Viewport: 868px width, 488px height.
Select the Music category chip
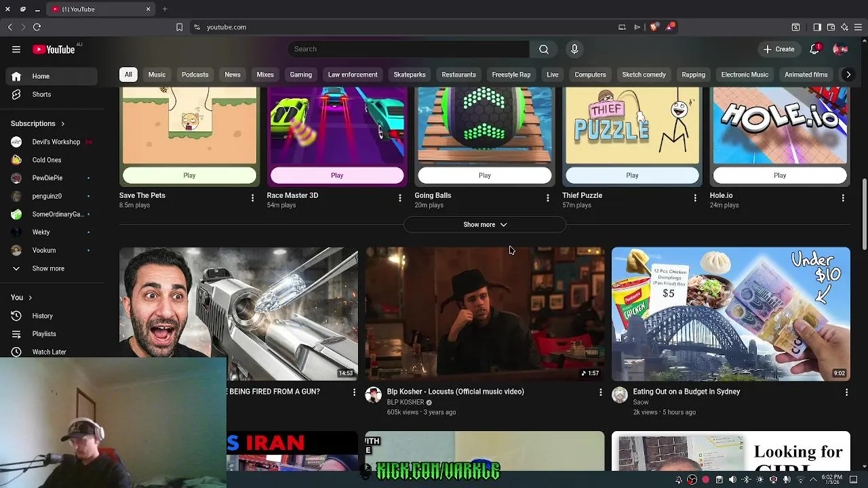(x=157, y=75)
